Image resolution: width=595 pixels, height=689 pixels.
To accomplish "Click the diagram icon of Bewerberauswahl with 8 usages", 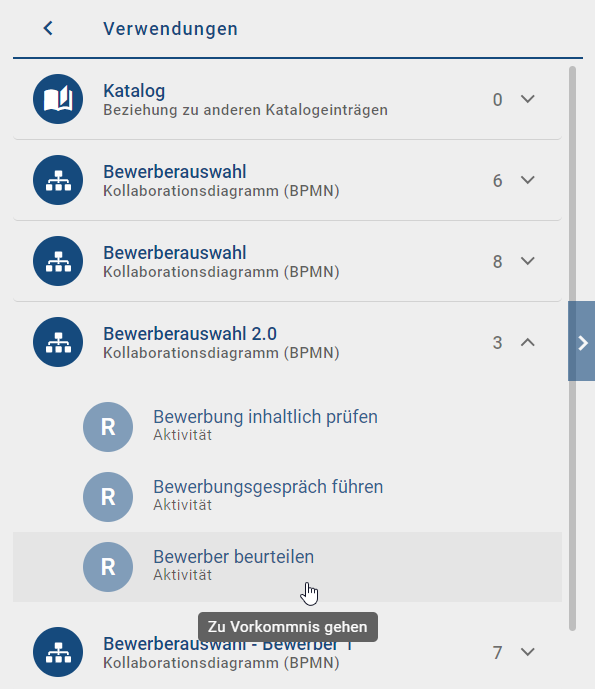I will (58, 261).
